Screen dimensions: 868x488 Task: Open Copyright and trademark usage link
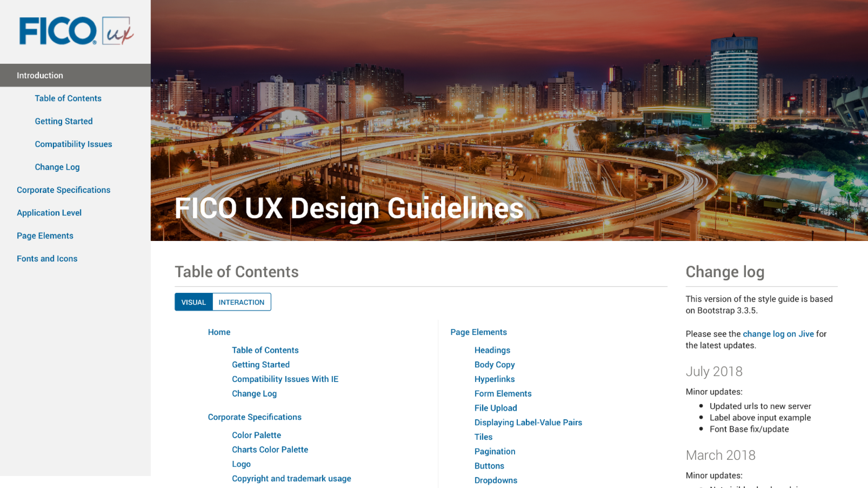(292, 479)
